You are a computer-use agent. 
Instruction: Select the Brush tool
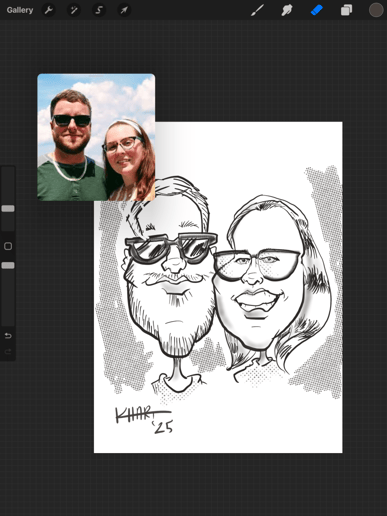257,10
